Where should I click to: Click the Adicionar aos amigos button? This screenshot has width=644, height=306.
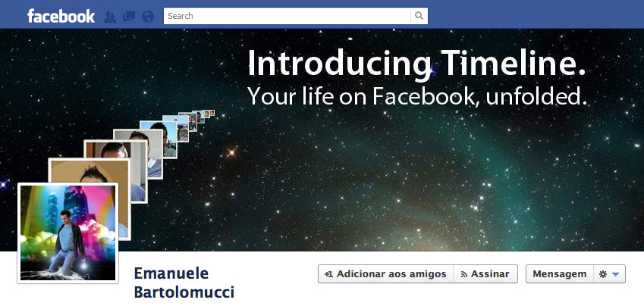coord(385,274)
